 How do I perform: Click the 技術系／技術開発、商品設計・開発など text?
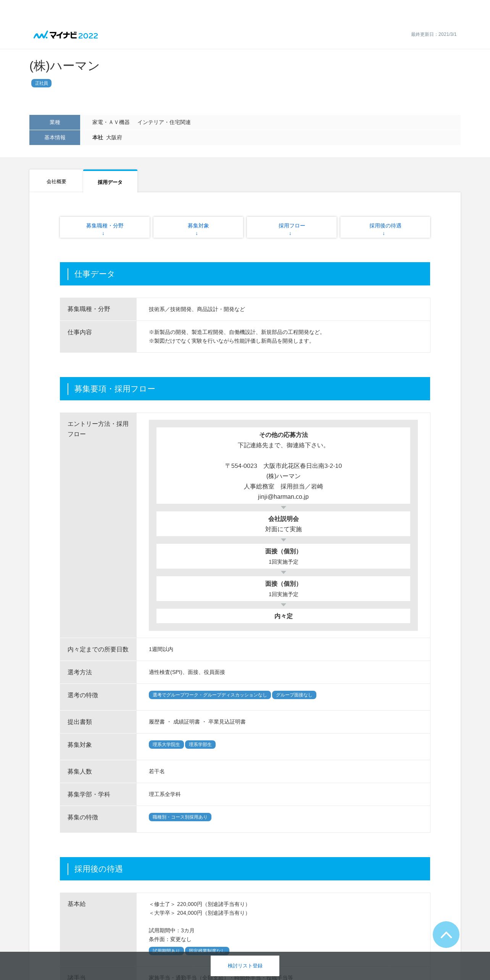point(197,309)
